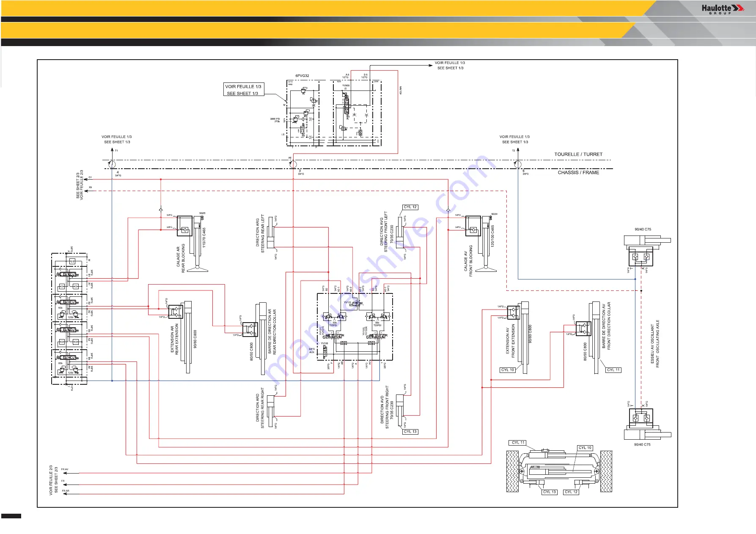Click the rear extension check valve block
The height and width of the screenshot is (534, 756).
[x=176, y=312]
